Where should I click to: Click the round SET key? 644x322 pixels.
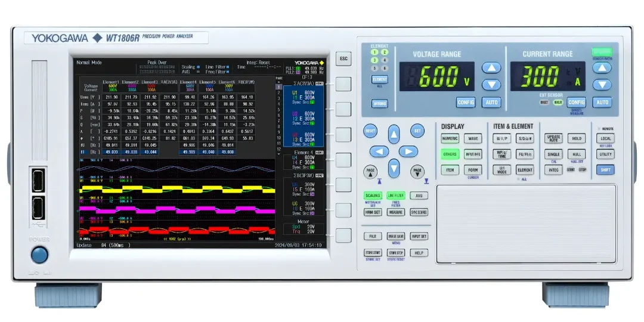[x=417, y=131]
